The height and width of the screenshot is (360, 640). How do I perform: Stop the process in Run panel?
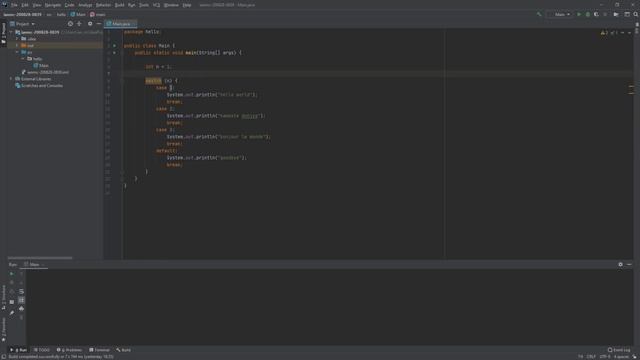click(11, 282)
